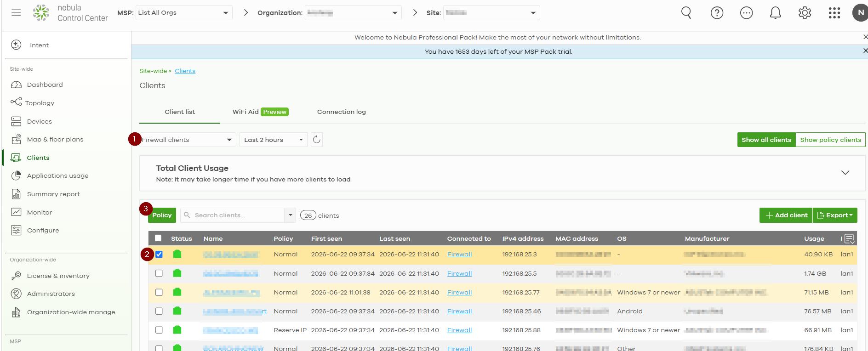Click the Nebula Control Center logo
The image size is (868, 351).
tap(70, 13)
